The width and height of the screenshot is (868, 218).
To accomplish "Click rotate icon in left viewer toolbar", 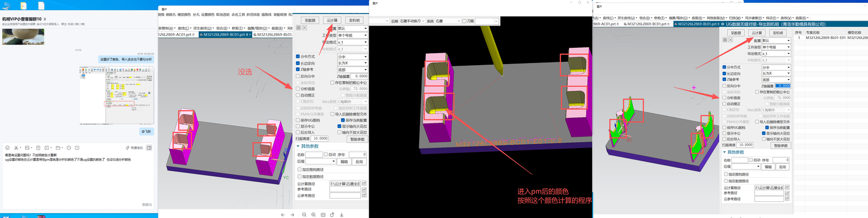I will pos(332,215).
